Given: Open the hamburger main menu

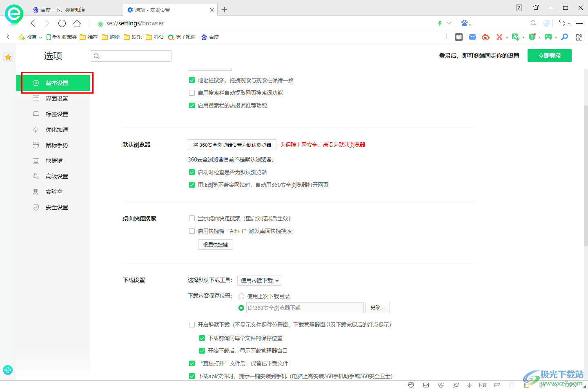Looking at the screenshot, I should 579,23.
